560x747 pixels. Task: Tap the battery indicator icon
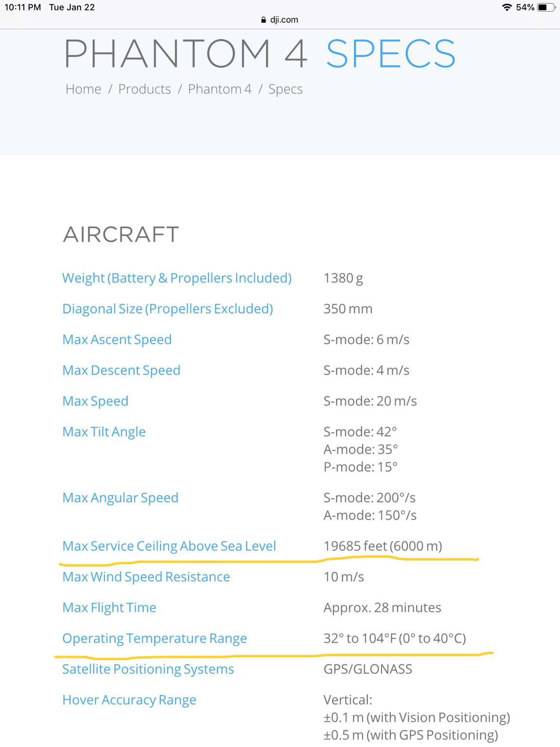(x=546, y=7)
